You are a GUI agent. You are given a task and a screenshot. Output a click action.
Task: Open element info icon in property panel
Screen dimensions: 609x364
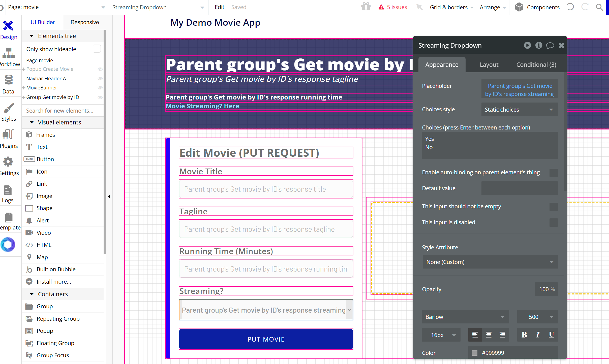(x=539, y=45)
